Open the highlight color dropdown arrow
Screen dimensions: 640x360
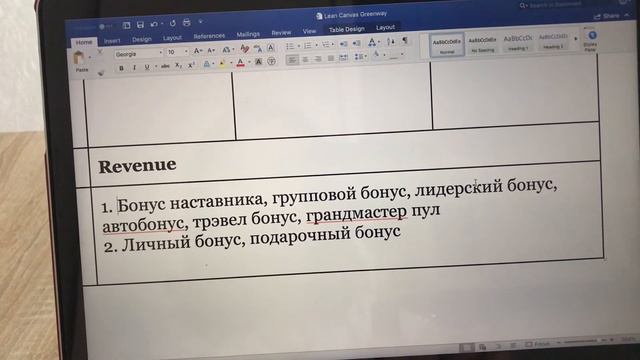tap(231, 63)
